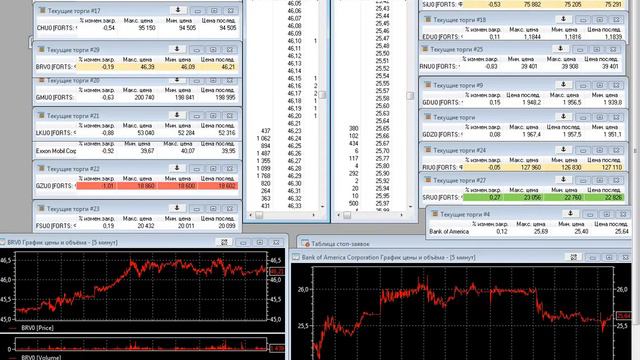Click the down-arrow button in Текущие торги #22
This screenshot has height=360, width=640.
[177, 168]
